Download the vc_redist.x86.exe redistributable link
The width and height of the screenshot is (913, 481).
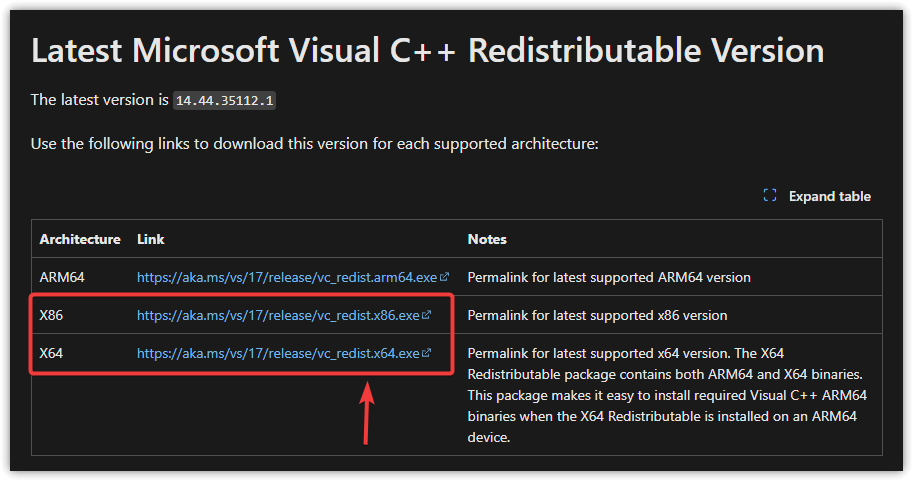tap(278, 315)
